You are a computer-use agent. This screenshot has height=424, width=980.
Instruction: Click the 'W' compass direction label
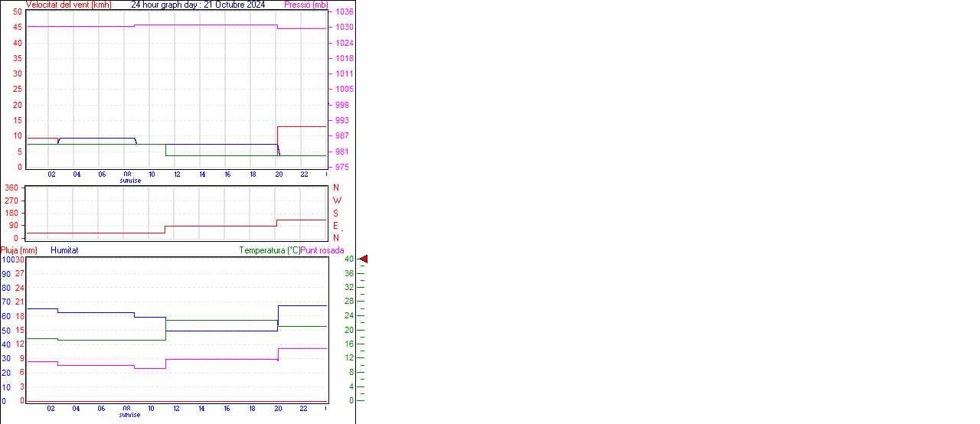click(x=337, y=201)
